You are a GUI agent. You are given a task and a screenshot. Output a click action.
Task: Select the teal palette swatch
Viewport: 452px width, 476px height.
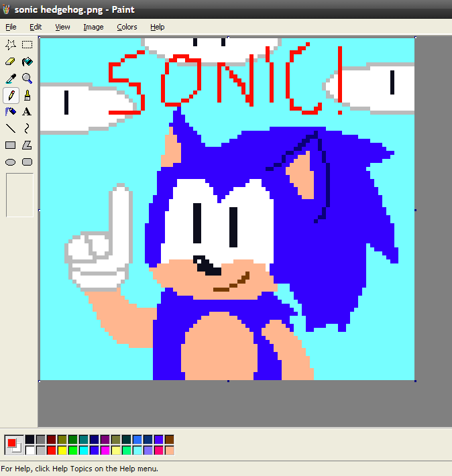click(84, 439)
